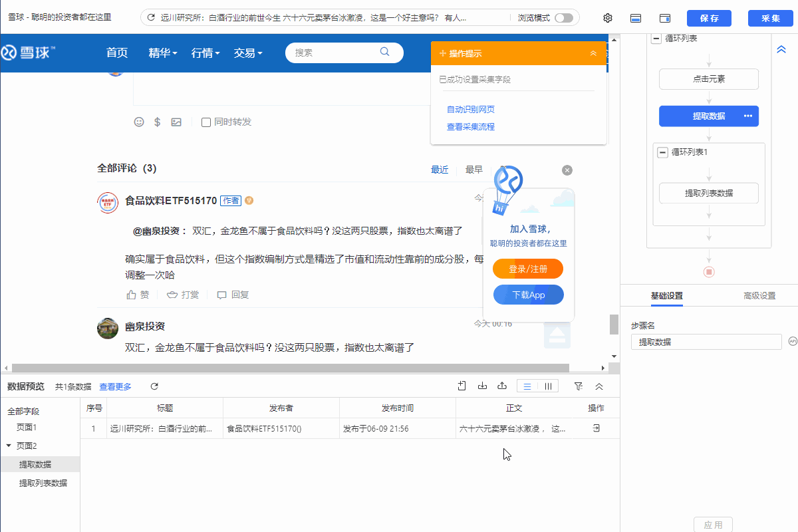Click the blue 采集 button
798x532 pixels.
coord(771,18)
